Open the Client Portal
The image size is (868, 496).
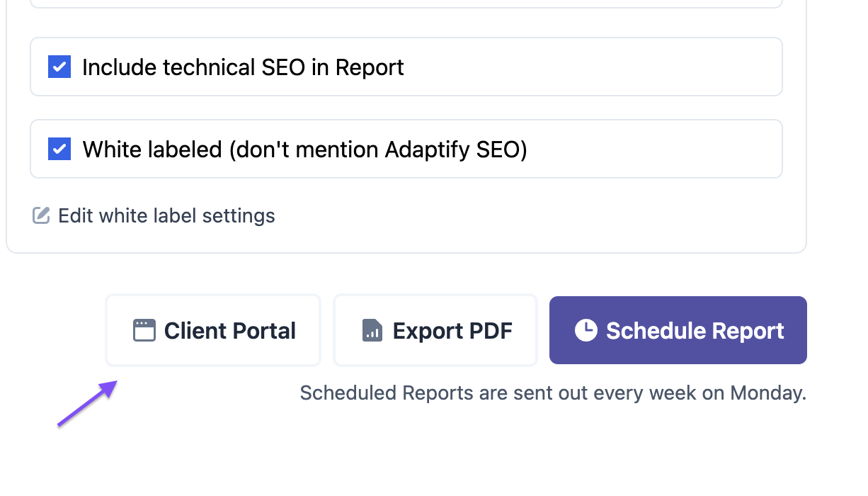[213, 330]
